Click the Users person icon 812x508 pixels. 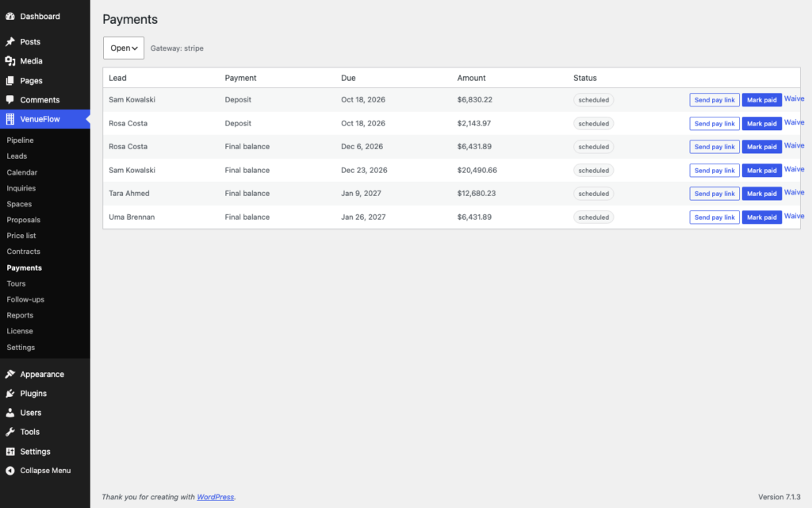tap(10, 413)
